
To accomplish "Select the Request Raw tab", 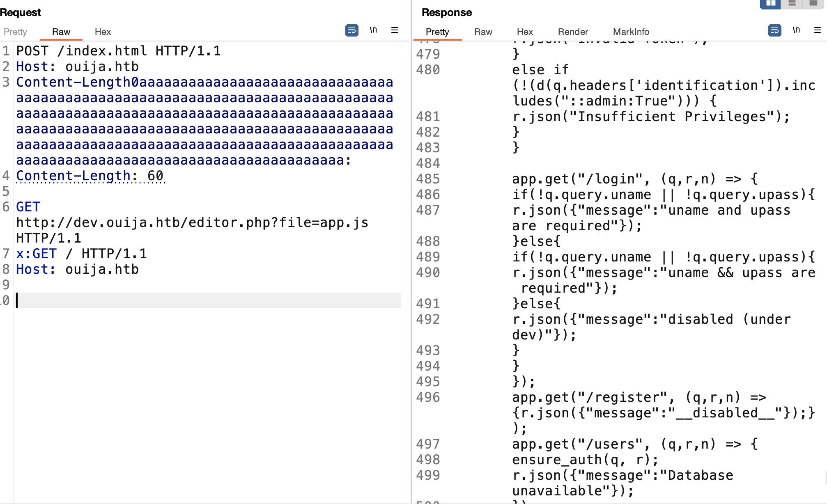I will click(x=61, y=32).
